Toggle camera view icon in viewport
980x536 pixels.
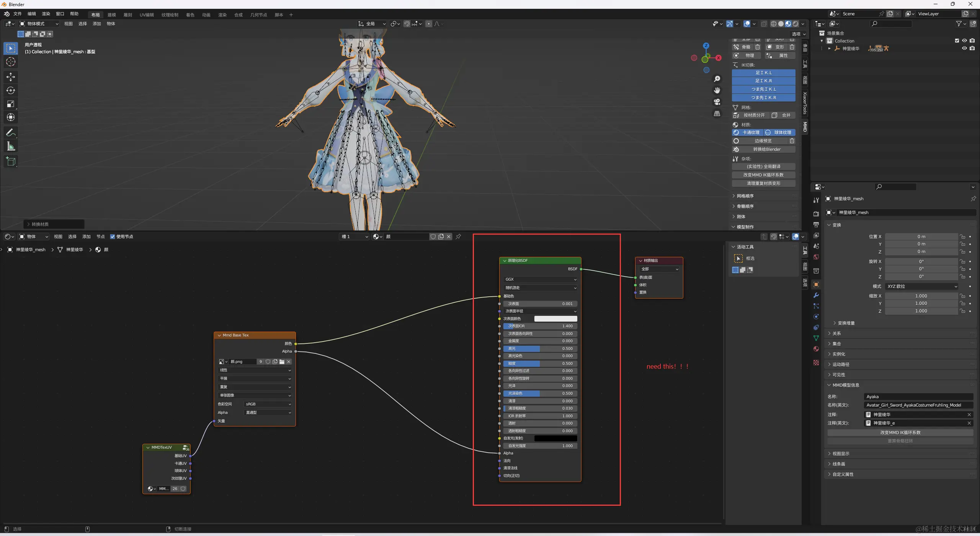pyautogui.click(x=717, y=102)
